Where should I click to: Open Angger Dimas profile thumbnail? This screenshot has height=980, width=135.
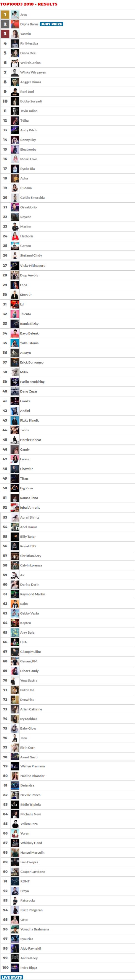click(15, 82)
